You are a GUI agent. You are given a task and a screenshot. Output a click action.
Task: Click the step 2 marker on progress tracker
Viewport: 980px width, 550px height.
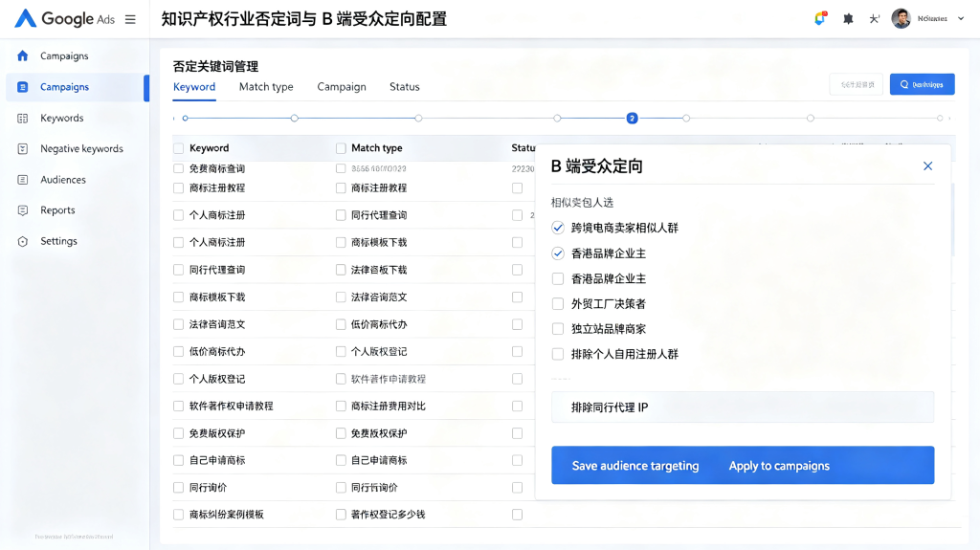tap(632, 118)
